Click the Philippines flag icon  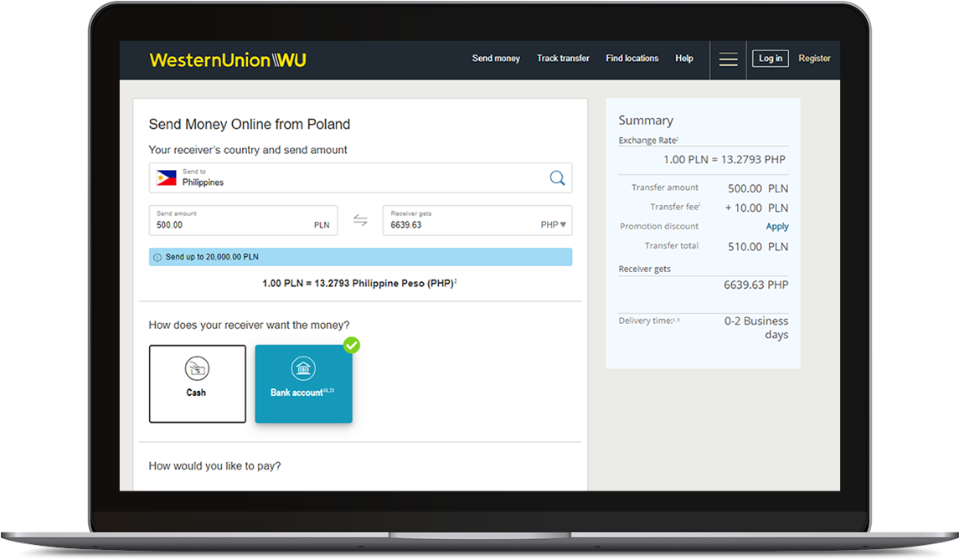[x=167, y=178]
